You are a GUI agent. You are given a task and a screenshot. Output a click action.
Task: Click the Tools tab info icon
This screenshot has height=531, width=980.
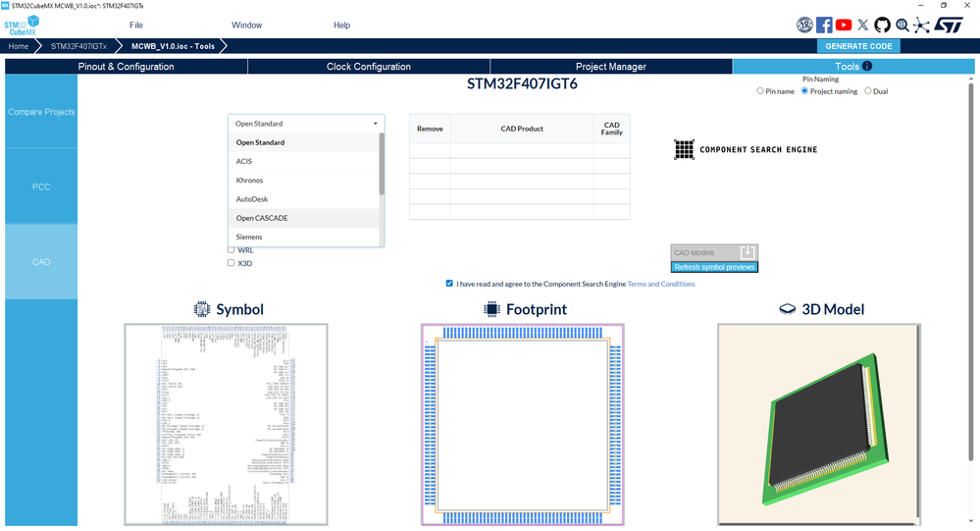coord(867,67)
